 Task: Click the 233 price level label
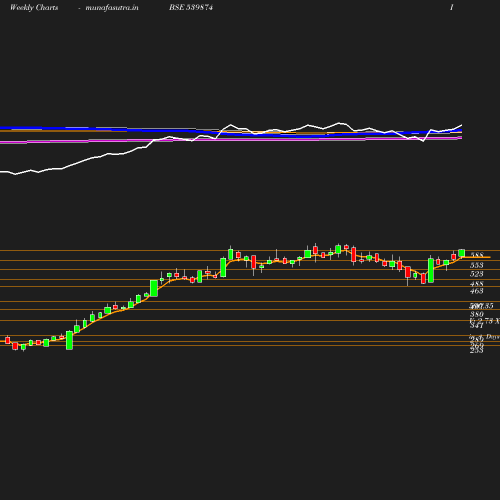477,350
